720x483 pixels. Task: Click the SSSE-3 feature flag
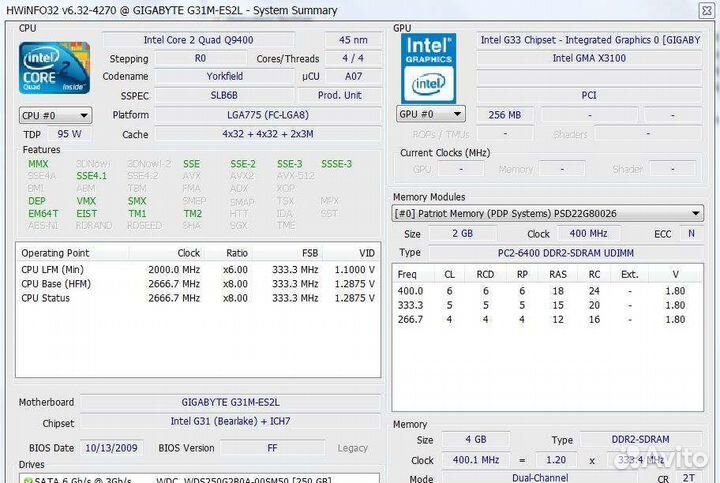point(337,164)
